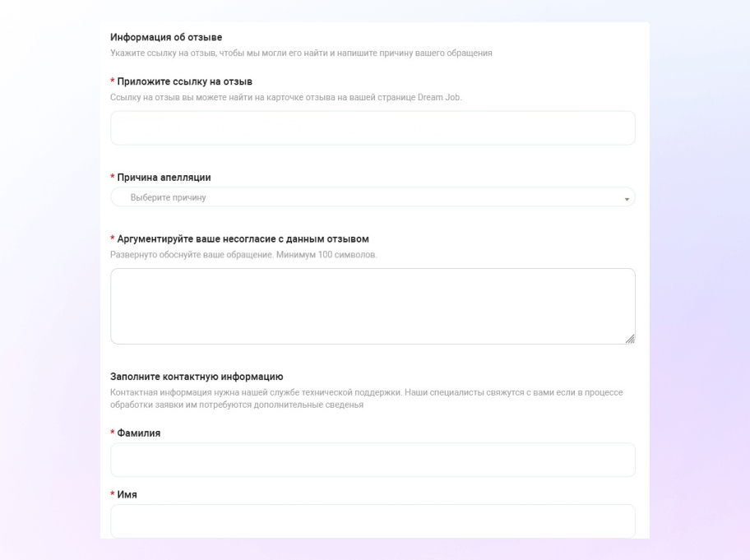Click the 'Приложите ссылку на отзыв' label
Image resolution: width=750 pixels, height=560 pixels.
pyautogui.click(x=184, y=81)
